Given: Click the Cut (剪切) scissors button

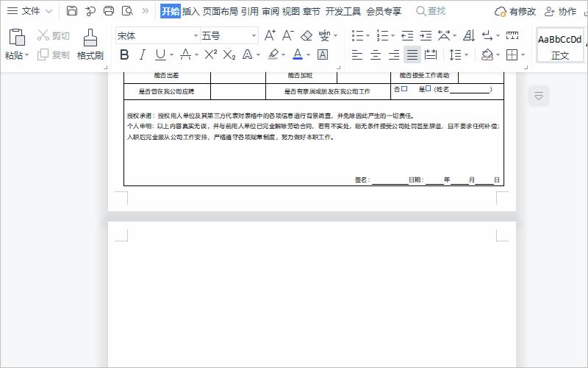Looking at the screenshot, I should [53, 35].
